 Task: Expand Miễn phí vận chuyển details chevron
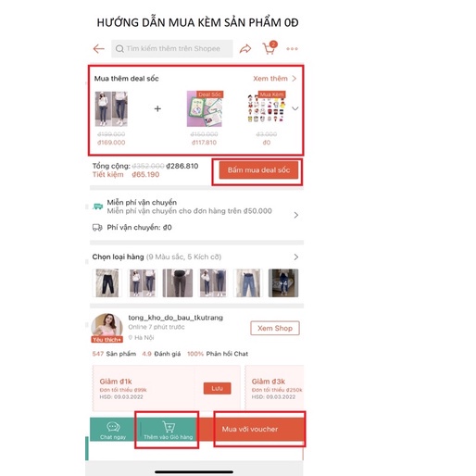coord(296,215)
